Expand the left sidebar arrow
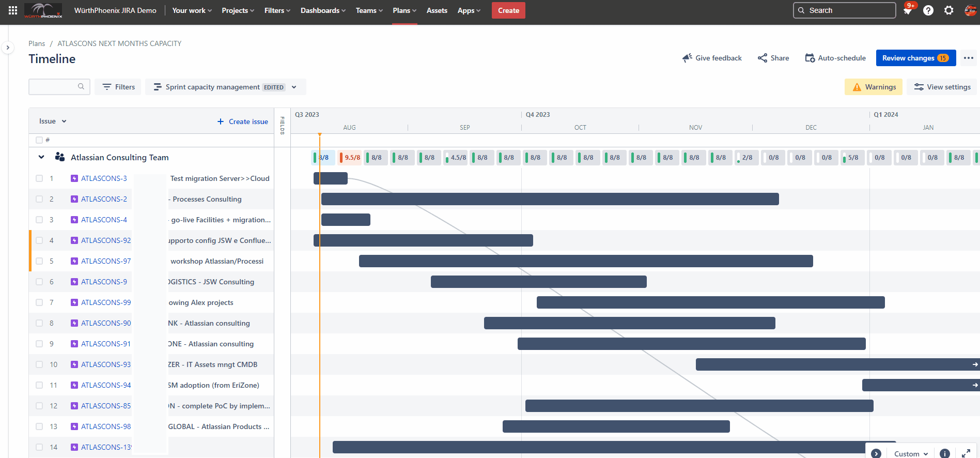Viewport: 980px width, 458px height. pos(8,48)
